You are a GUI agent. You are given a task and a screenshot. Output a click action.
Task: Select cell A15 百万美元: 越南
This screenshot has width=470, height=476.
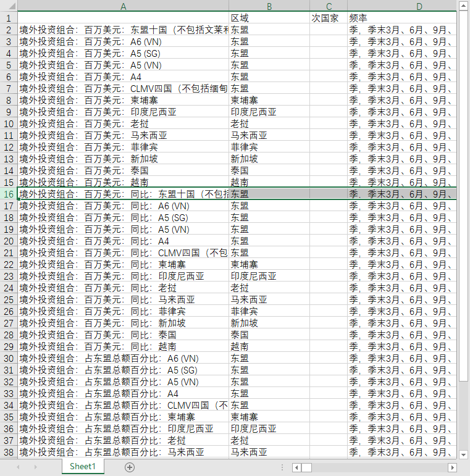pos(123,183)
